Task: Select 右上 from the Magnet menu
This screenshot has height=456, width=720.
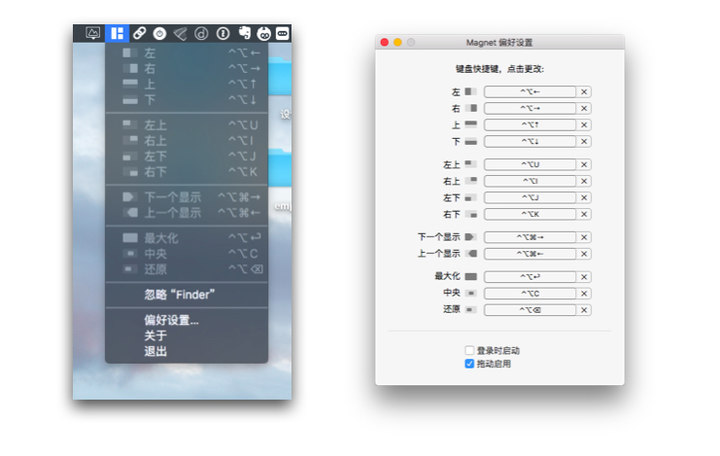Action: pyautogui.click(x=186, y=141)
